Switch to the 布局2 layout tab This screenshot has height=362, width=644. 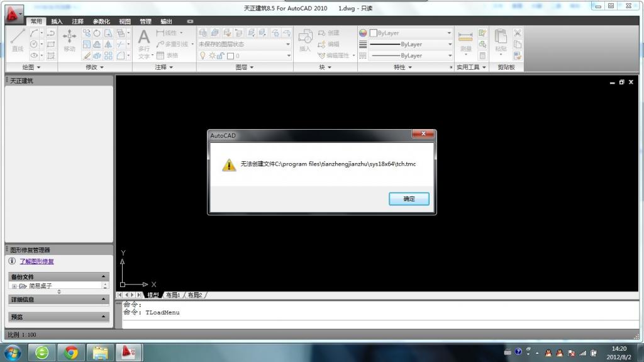click(x=195, y=295)
